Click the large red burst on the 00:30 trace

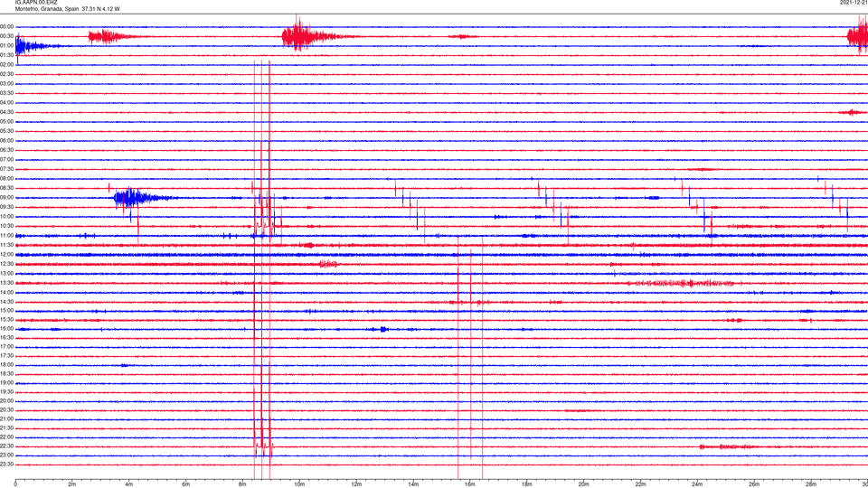(310, 36)
